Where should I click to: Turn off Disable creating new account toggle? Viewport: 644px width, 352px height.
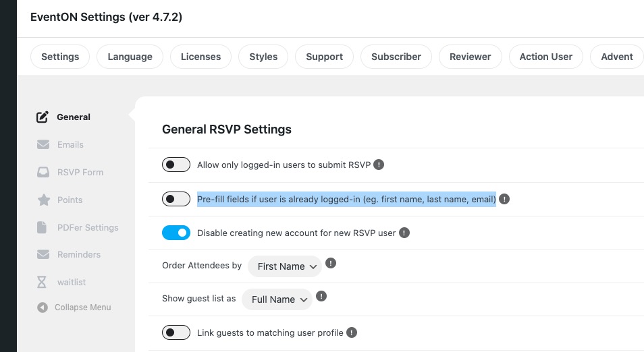pyautogui.click(x=176, y=233)
